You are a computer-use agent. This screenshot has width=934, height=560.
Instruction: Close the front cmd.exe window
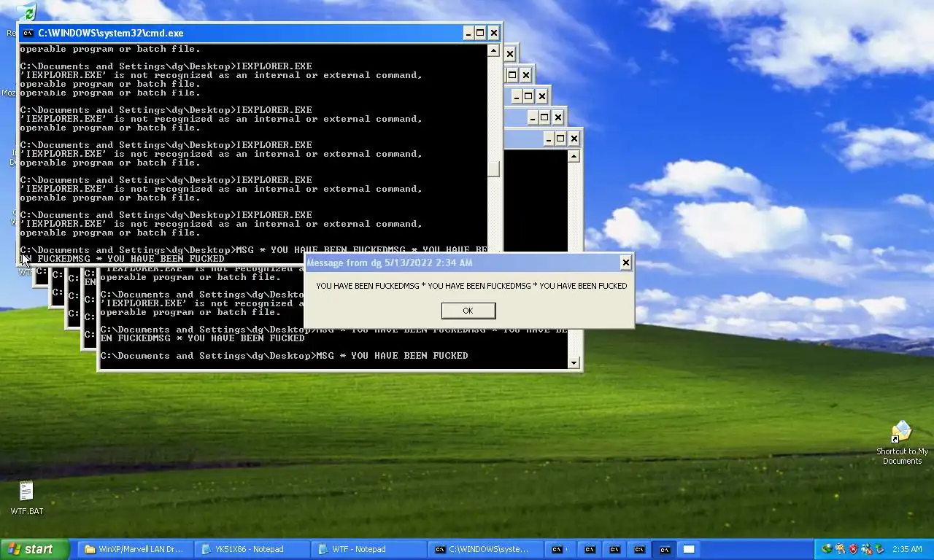(494, 33)
